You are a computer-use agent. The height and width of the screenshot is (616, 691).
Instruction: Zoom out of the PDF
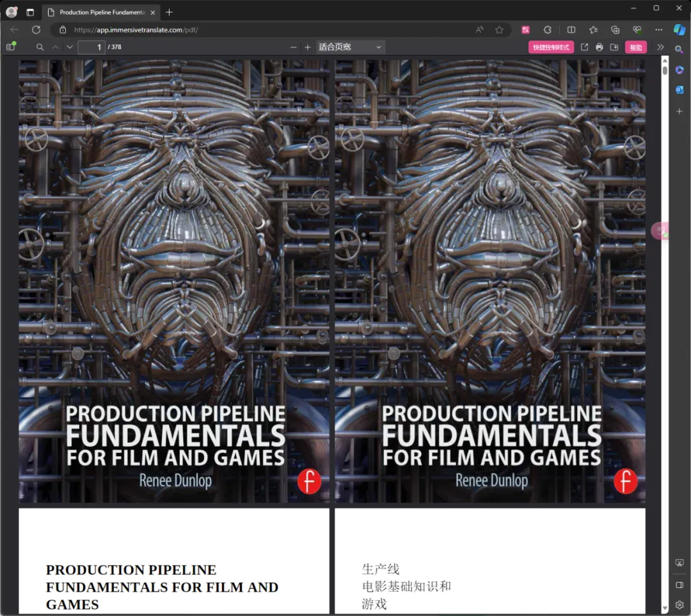(x=293, y=47)
